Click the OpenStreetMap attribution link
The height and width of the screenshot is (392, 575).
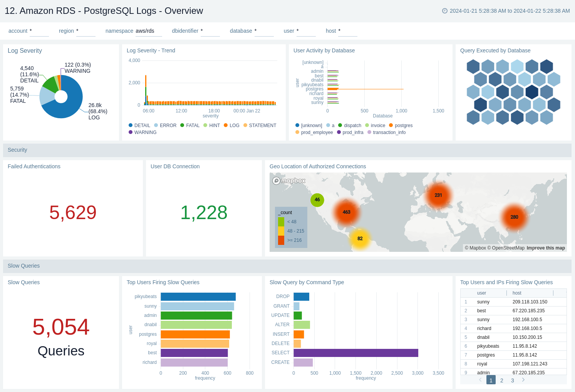tap(508, 248)
